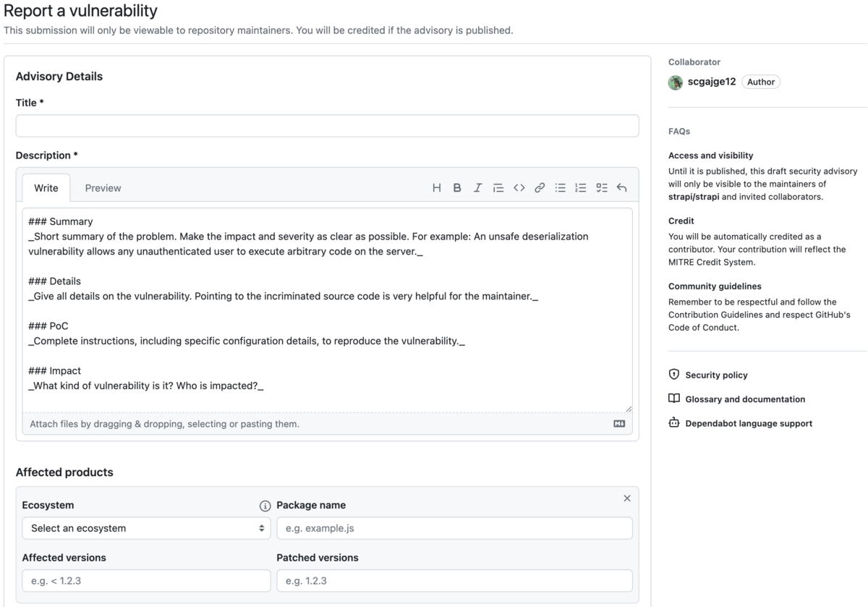868x607 pixels.
Task: Click the "Credit" FAQ heading
Action: click(681, 221)
